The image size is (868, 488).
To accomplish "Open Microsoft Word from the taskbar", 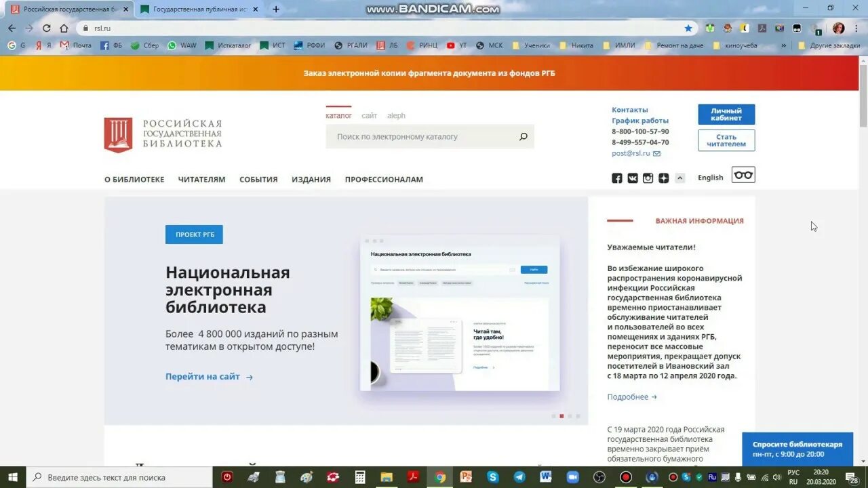I will 546,477.
